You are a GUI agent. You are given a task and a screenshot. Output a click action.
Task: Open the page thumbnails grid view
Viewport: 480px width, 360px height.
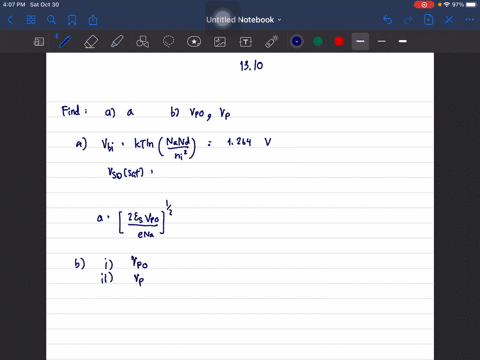coord(31,20)
